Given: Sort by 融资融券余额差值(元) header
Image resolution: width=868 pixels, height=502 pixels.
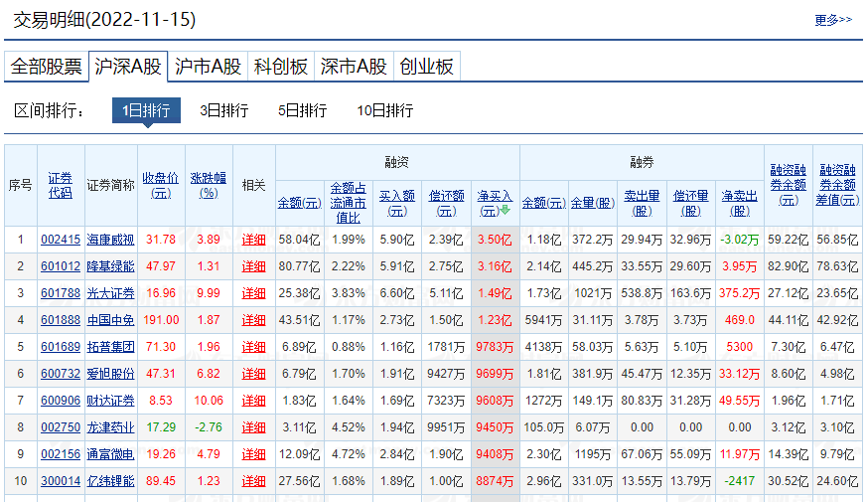Looking at the screenshot, I should pos(837,185).
